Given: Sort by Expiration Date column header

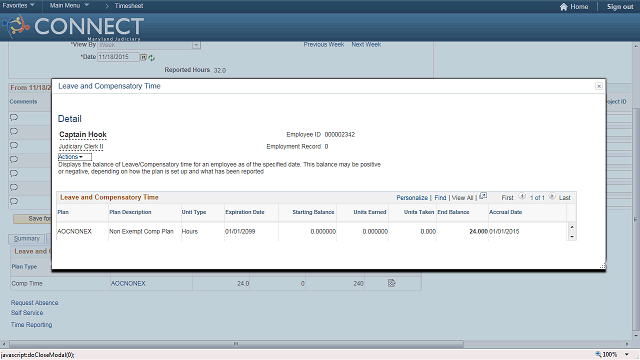Looking at the screenshot, I should [x=244, y=212].
